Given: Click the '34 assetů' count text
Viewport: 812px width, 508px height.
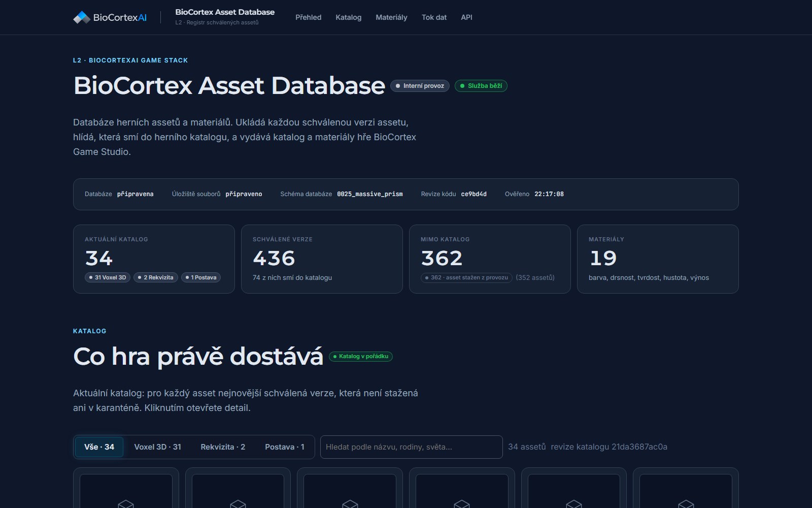Looking at the screenshot, I should click(527, 447).
